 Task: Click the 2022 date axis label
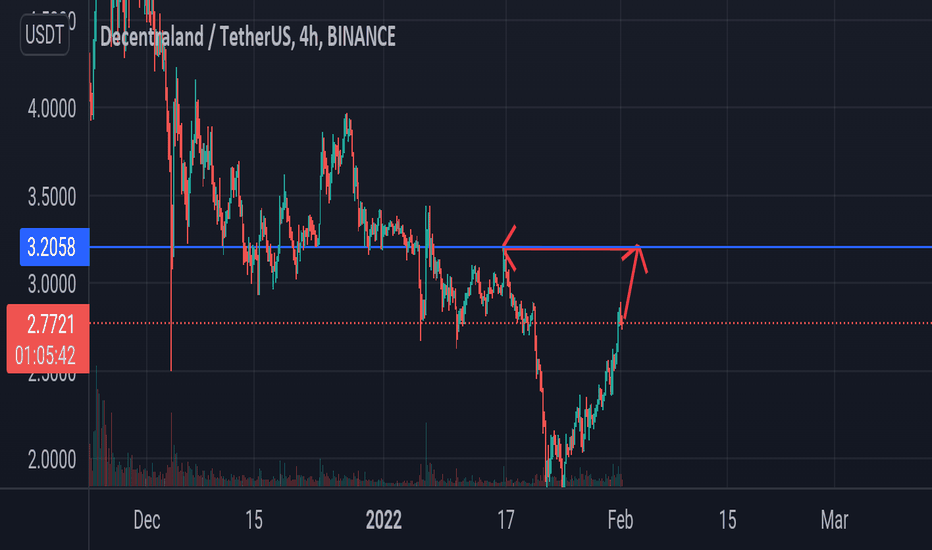(x=383, y=520)
